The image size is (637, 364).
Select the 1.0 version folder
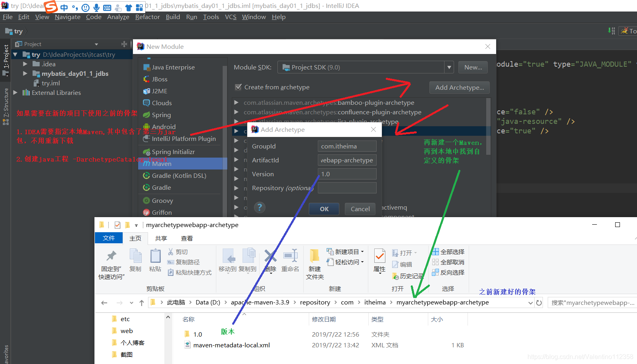coord(193,335)
